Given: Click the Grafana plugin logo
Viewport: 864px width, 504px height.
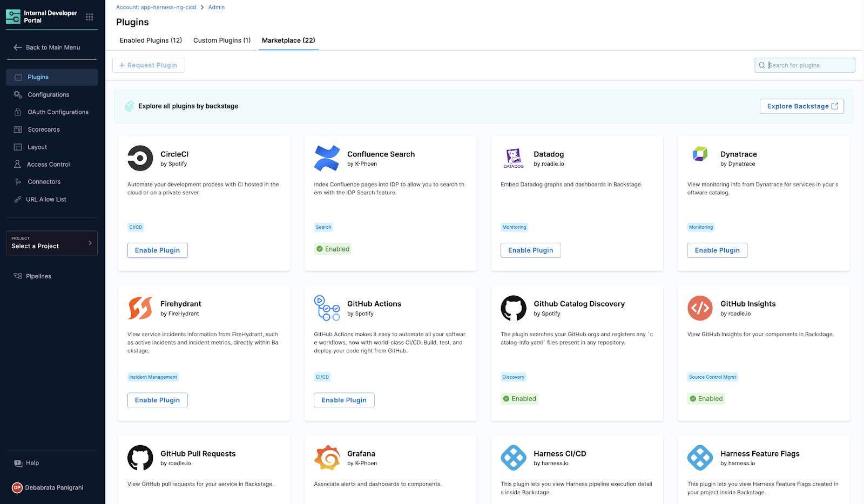Looking at the screenshot, I should click(327, 458).
